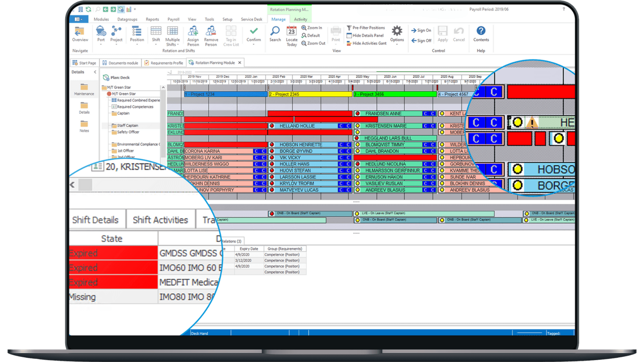Click the Search magnifier icon
This screenshot has height=362, width=644.
[x=275, y=31]
